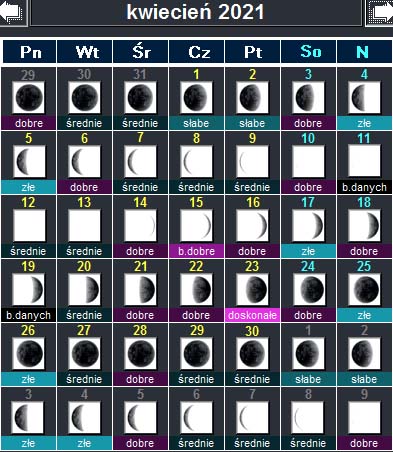Go to next month with right arrow
393x452 pixels.
(380, 12)
